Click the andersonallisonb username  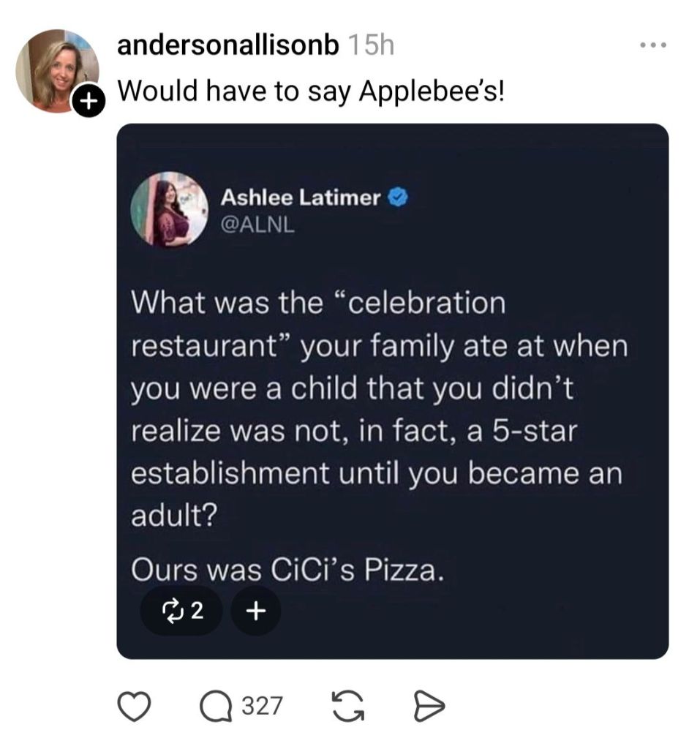[x=227, y=46]
